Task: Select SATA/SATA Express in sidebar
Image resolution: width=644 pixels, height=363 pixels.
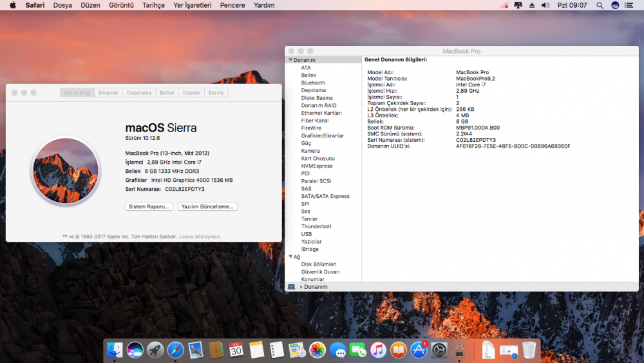Action: (x=325, y=196)
